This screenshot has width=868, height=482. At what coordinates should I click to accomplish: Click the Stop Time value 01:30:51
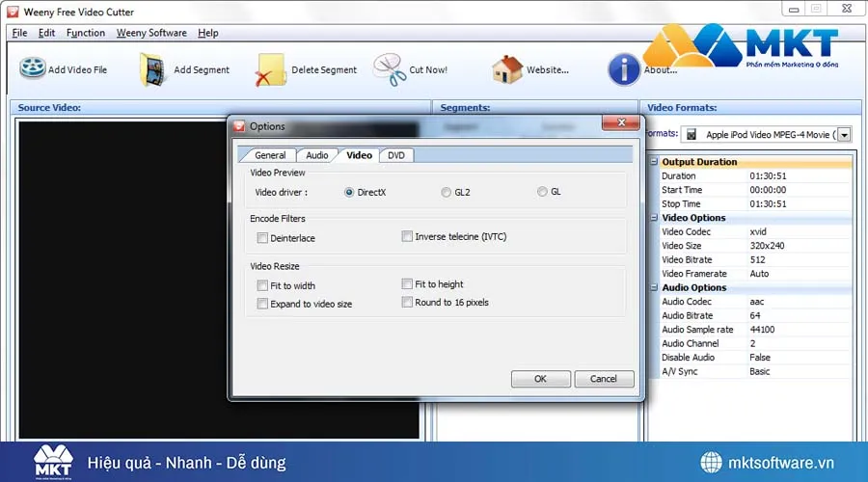768,203
